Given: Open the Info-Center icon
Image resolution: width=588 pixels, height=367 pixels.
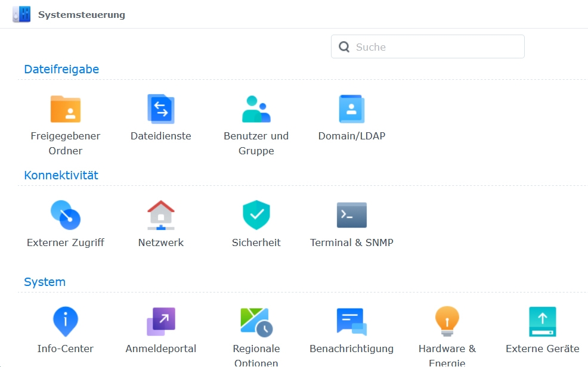Looking at the screenshot, I should pos(66,321).
